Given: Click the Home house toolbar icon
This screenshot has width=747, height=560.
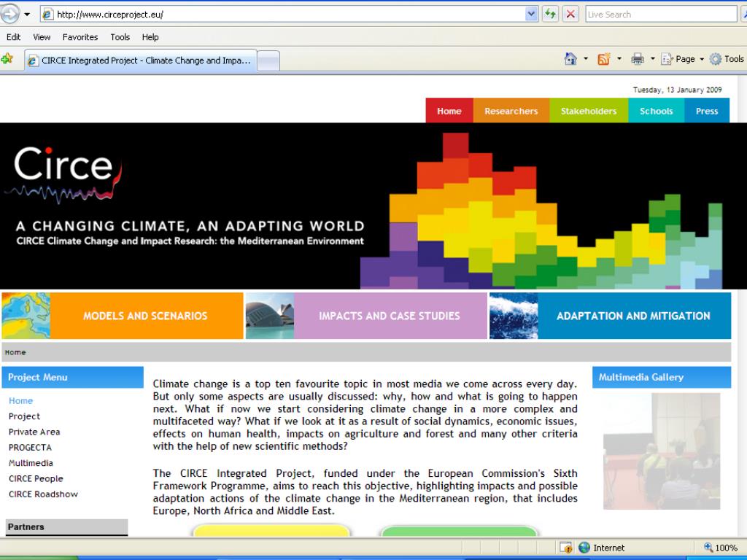Looking at the screenshot, I should pos(570,58).
